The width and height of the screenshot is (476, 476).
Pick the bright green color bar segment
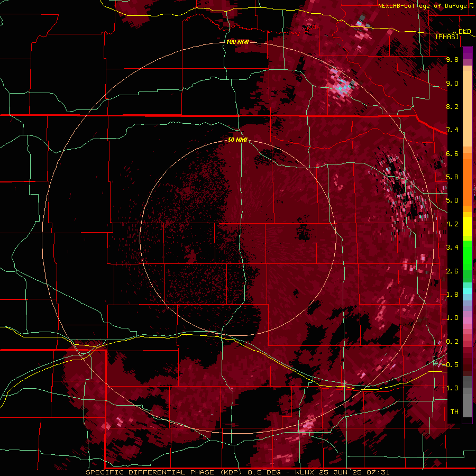[x=467, y=255]
